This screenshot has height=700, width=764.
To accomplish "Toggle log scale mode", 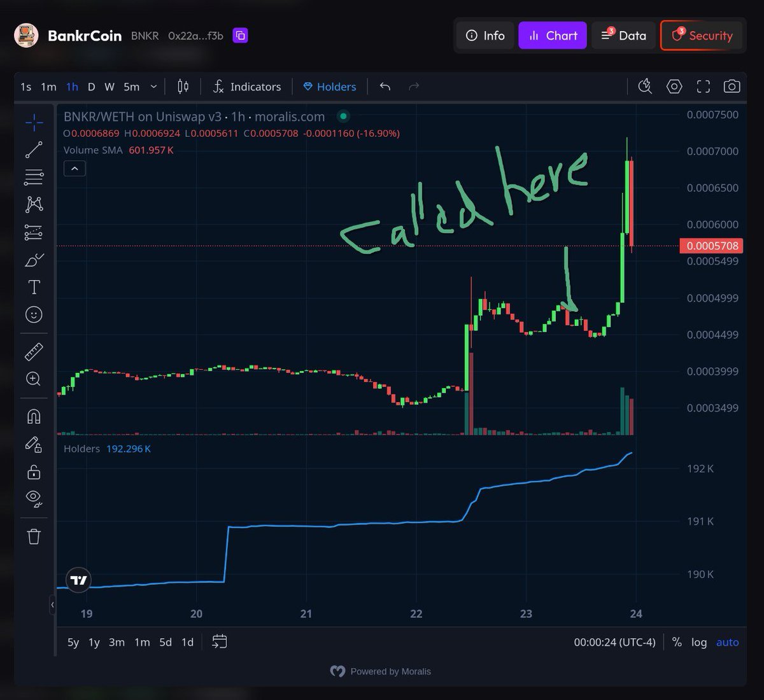I will click(x=699, y=642).
